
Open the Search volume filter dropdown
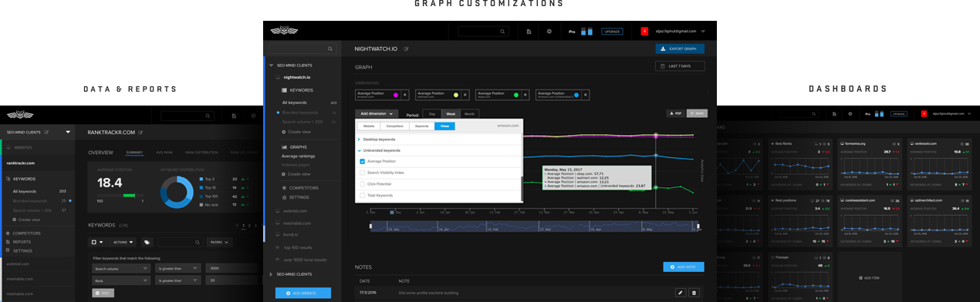[x=121, y=268]
